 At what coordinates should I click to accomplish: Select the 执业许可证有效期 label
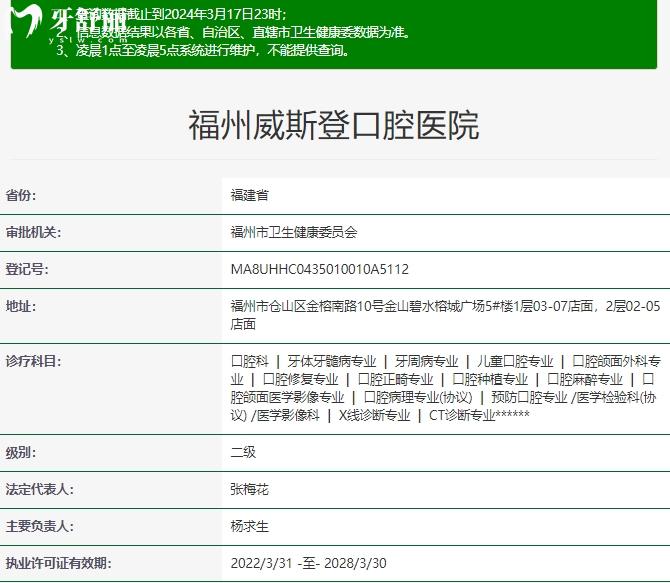point(58,563)
